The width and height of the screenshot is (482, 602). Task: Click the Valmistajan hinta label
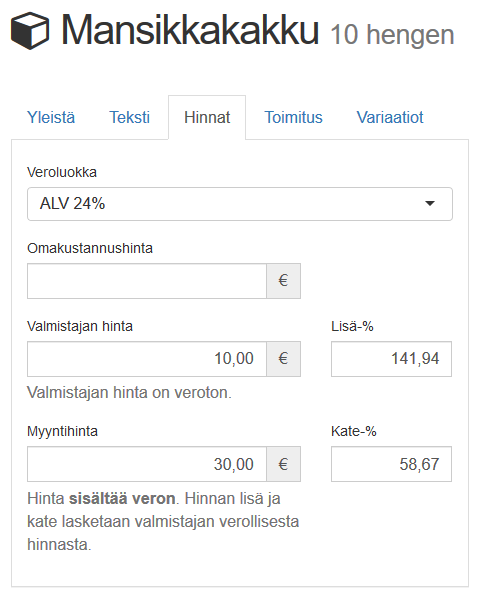pyautogui.click(x=80, y=326)
